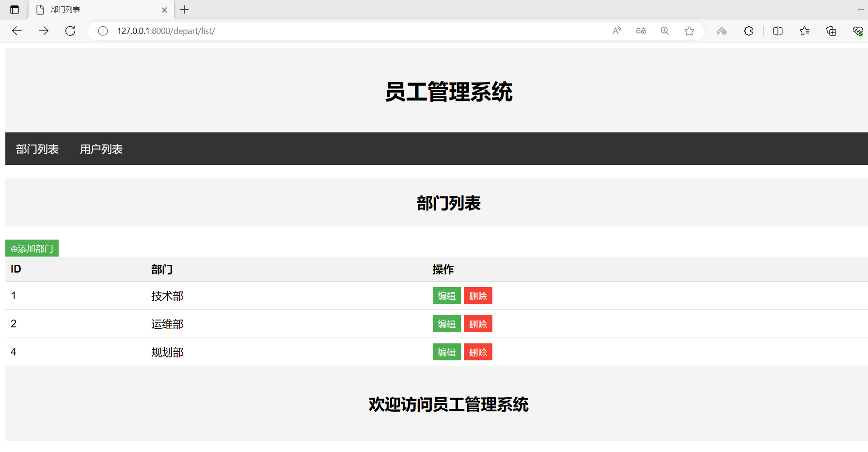
Task: Edit the 技术部 row
Action: (x=447, y=296)
